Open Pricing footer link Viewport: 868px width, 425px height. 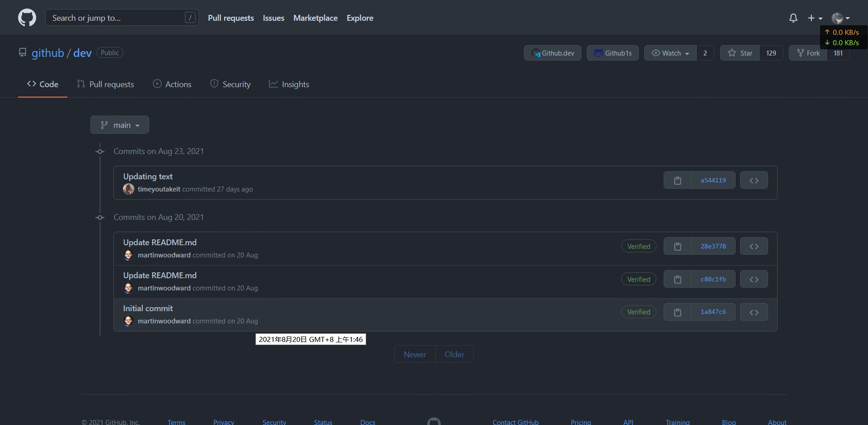point(581,422)
